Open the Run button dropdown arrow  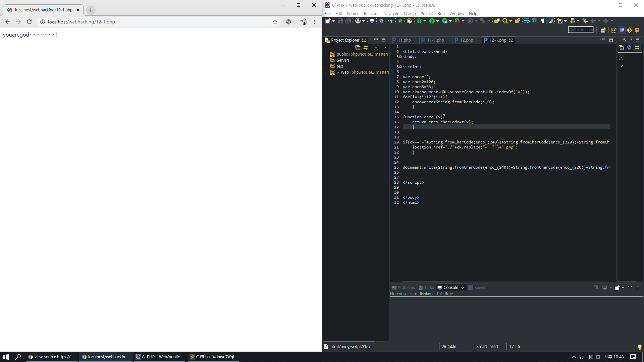click(x=437, y=21)
